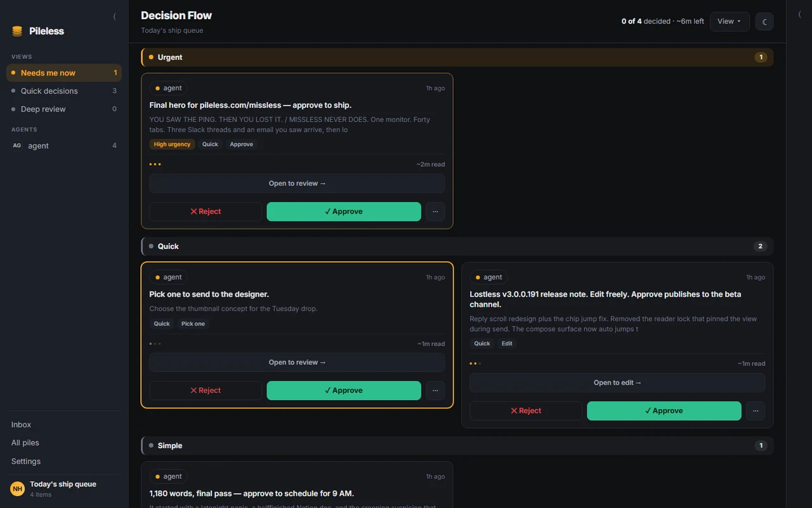Click the Edit tag on Lostless card
This screenshot has height=508, width=812.
pyautogui.click(x=507, y=344)
